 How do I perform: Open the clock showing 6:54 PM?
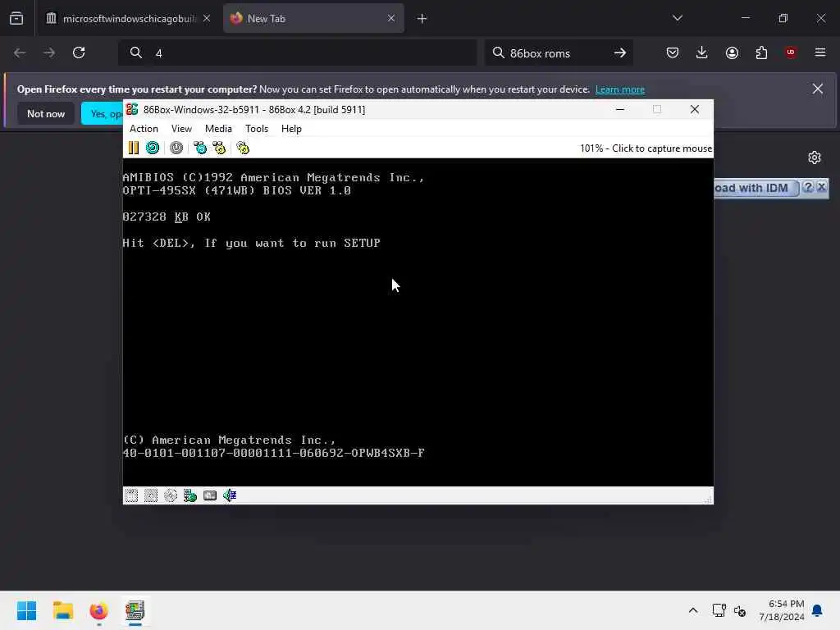782,610
